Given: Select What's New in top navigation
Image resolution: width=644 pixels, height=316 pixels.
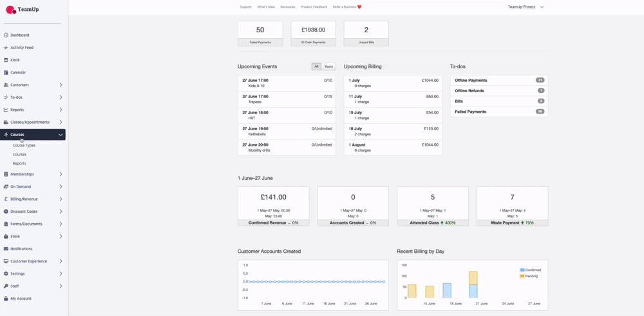Looking at the screenshot, I should (x=266, y=6).
